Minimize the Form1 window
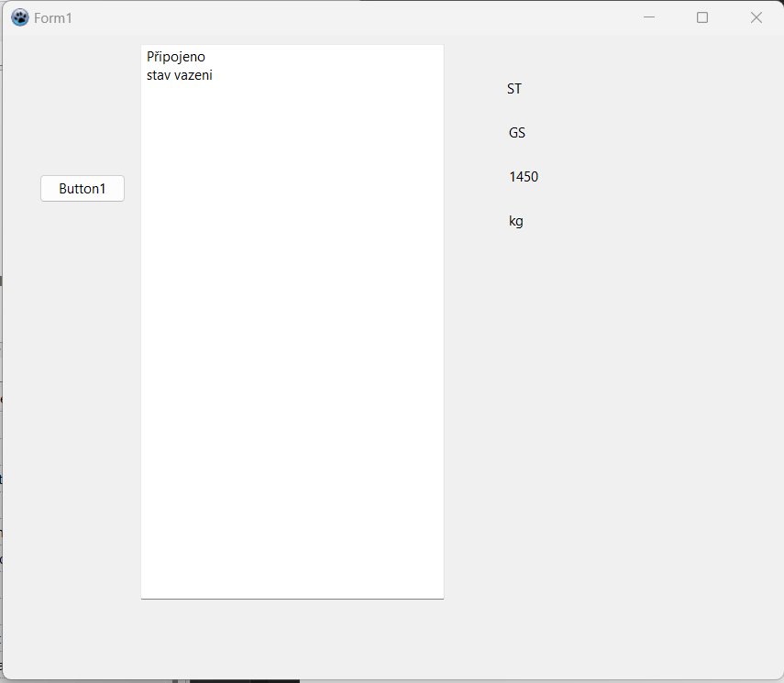Image resolution: width=784 pixels, height=683 pixels. click(649, 17)
